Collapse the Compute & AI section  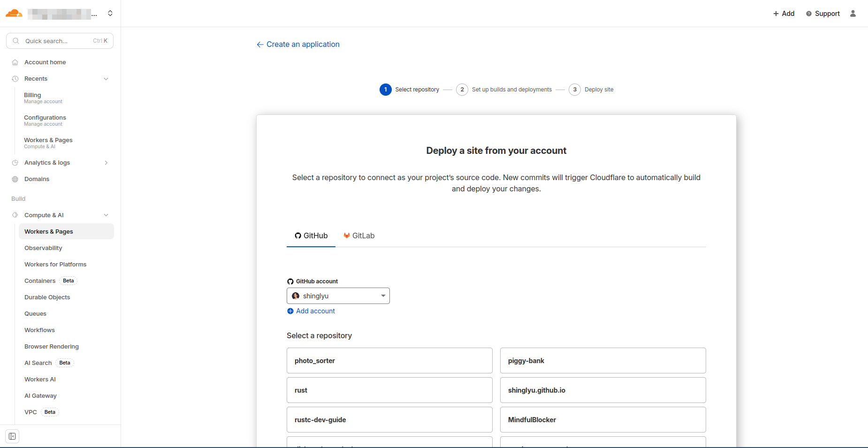107,215
